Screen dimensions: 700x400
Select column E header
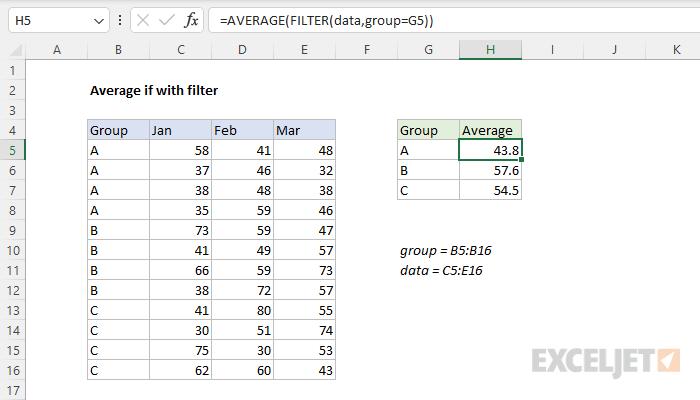click(x=304, y=50)
